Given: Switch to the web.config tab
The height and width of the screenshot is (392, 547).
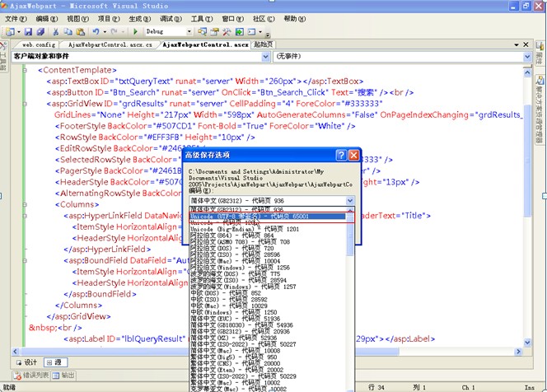Looking at the screenshot, I should point(38,44).
